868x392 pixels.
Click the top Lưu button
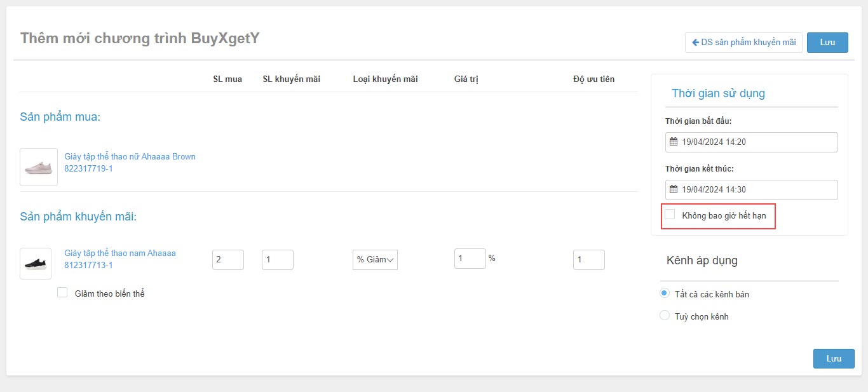(x=827, y=43)
